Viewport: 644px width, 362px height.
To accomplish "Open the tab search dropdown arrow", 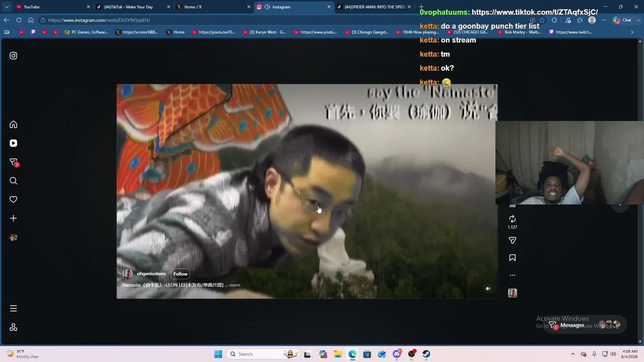I will [7, 7].
